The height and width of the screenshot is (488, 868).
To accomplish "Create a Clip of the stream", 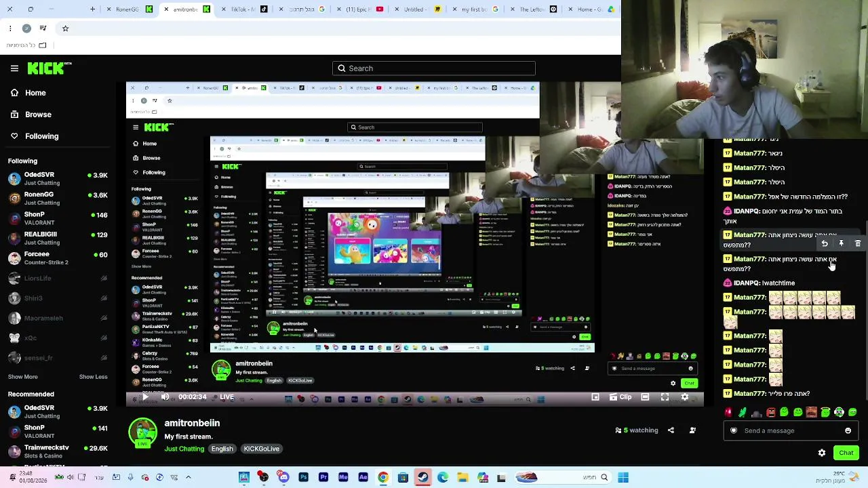I will point(622,397).
